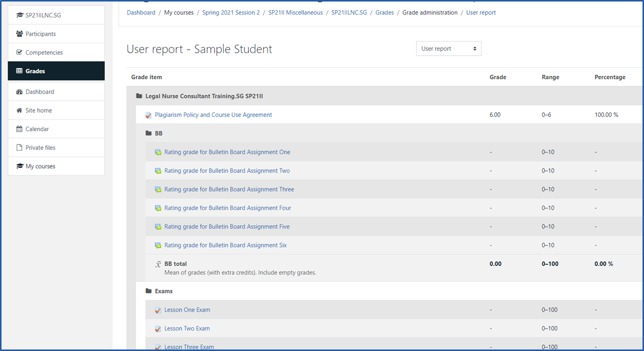Click the quiz icon beside Lesson One Exam
Image resolution: width=644 pixels, height=351 pixels.
(158, 310)
